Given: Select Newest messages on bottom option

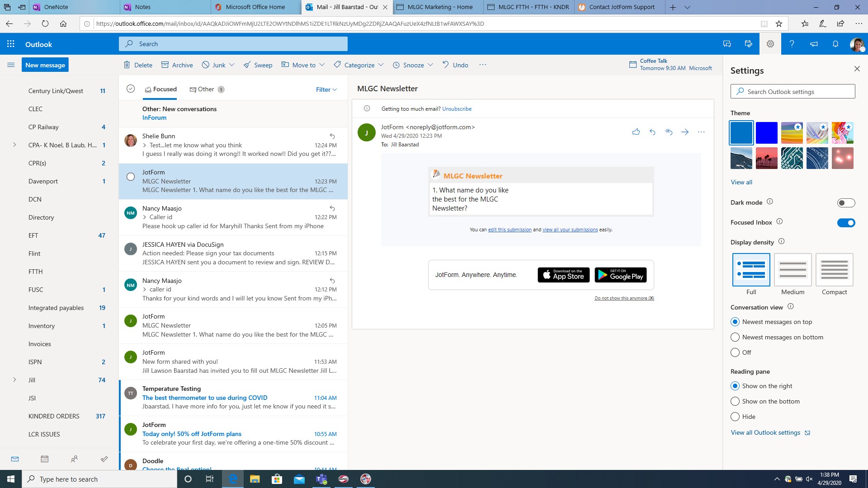Looking at the screenshot, I should [x=735, y=337].
